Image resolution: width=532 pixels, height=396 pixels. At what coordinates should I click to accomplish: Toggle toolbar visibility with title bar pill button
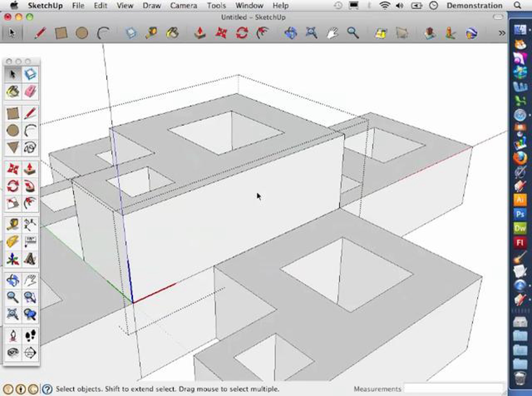(x=498, y=17)
